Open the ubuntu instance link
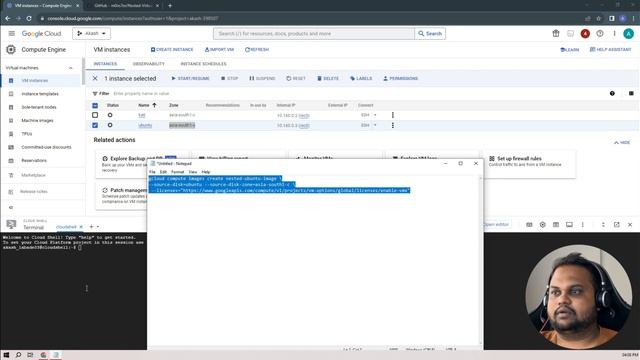The height and width of the screenshot is (360, 640). (x=145, y=125)
